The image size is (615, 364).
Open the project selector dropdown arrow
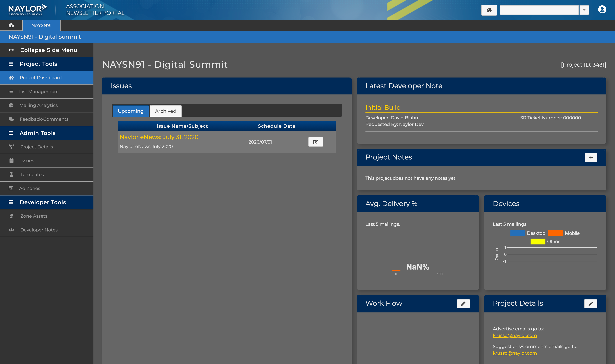(x=584, y=10)
